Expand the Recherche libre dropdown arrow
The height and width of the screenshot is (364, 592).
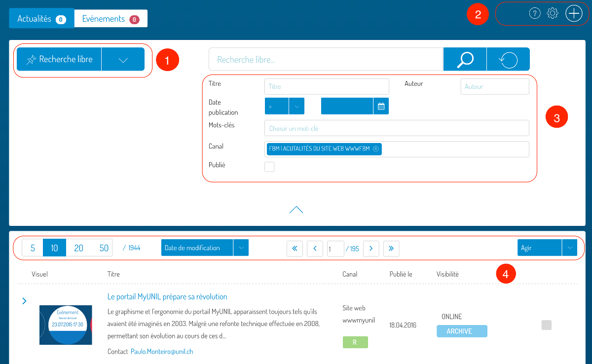click(123, 60)
